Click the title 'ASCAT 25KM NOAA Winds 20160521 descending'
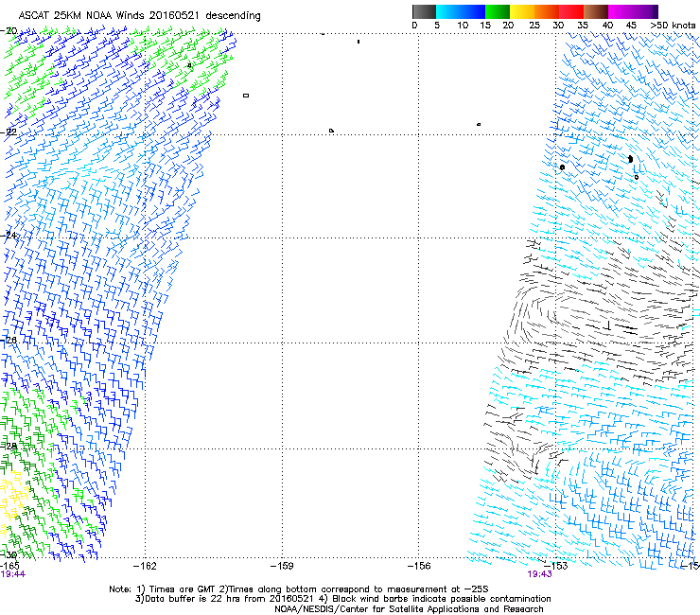Screen dimensions: 700x615 (139, 16)
